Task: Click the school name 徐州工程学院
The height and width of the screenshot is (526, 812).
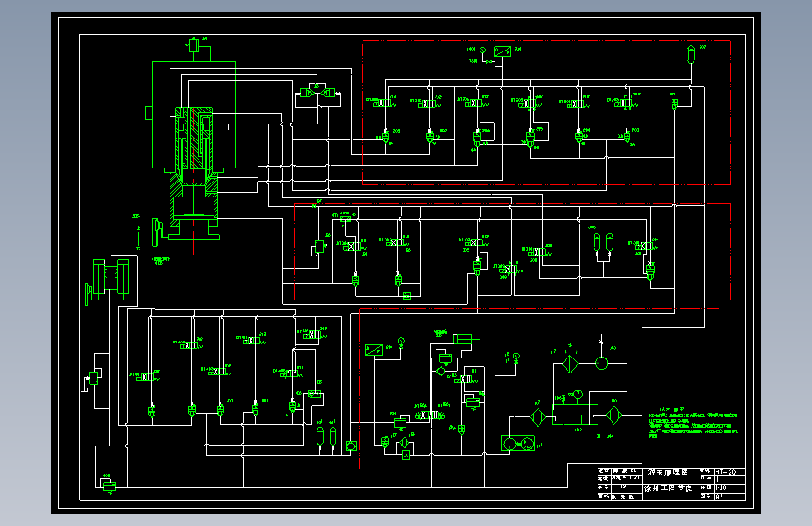Action: click(x=668, y=489)
